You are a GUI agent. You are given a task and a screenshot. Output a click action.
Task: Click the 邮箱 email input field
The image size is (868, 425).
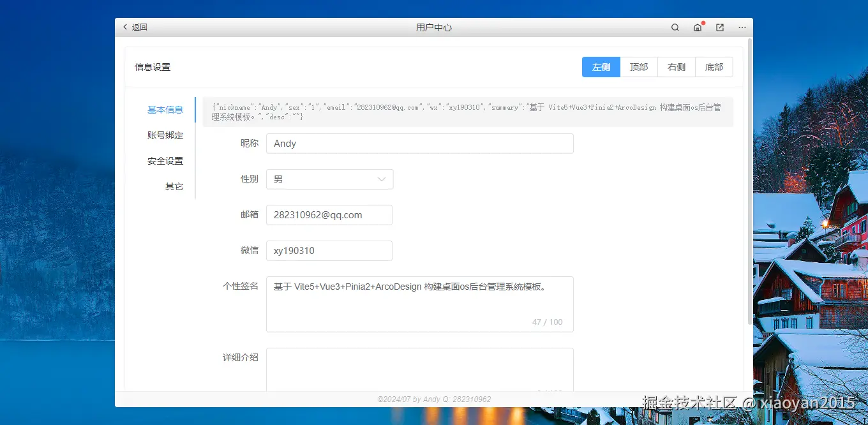[x=329, y=215]
